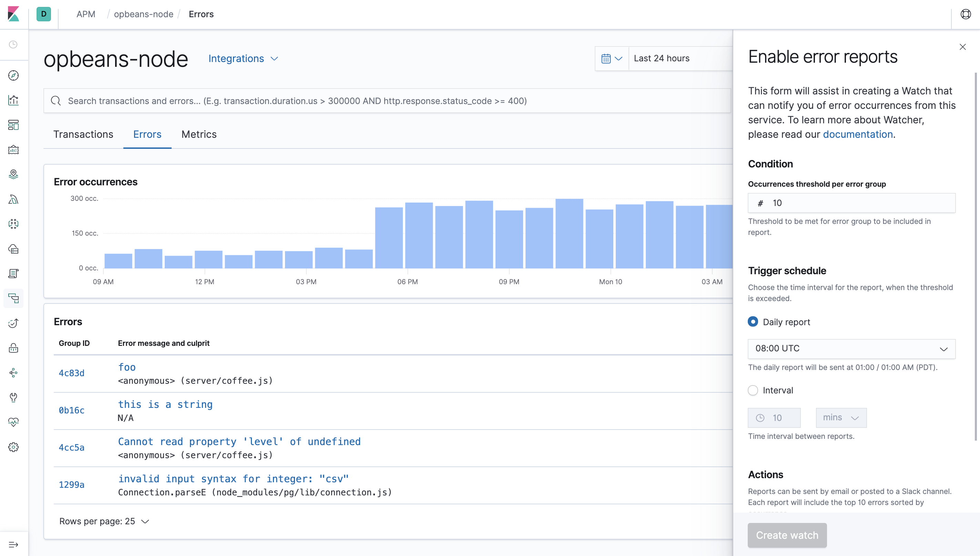Click the Create watch button

click(787, 535)
